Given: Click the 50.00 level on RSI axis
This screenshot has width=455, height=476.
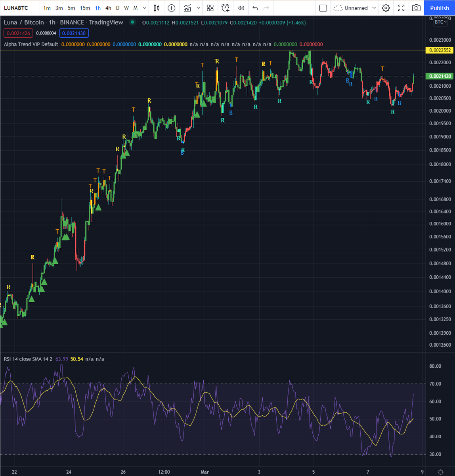Looking at the screenshot, I should 435,419.
